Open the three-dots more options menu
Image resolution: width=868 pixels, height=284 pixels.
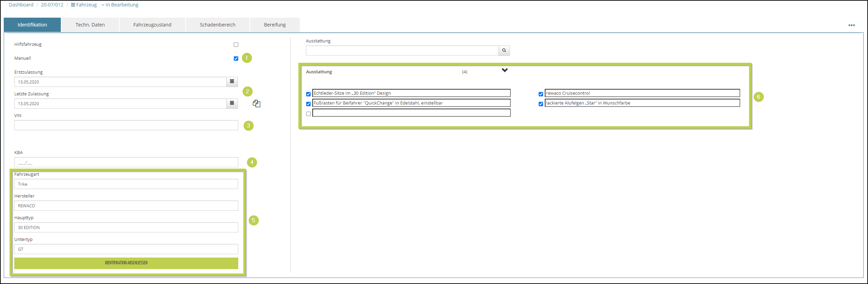[x=851, y=25]
